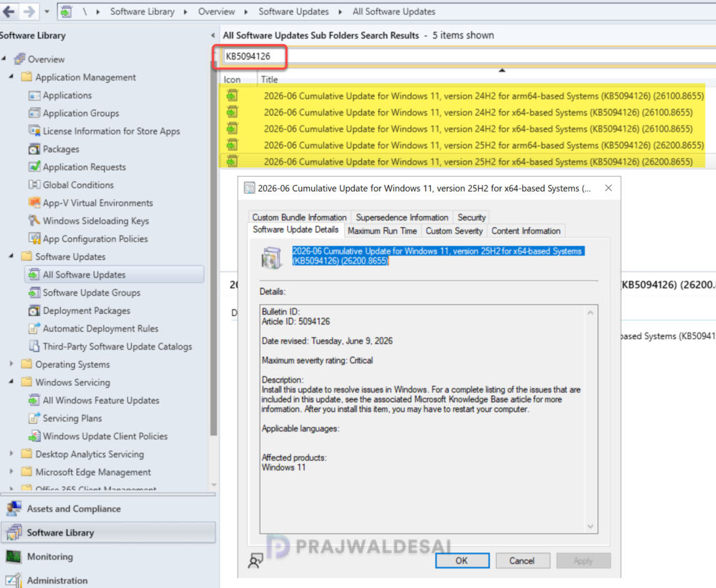Collapse the Windows Servicing folder
Viewport: 716px width, 588px height.
(x=11, y=381)
